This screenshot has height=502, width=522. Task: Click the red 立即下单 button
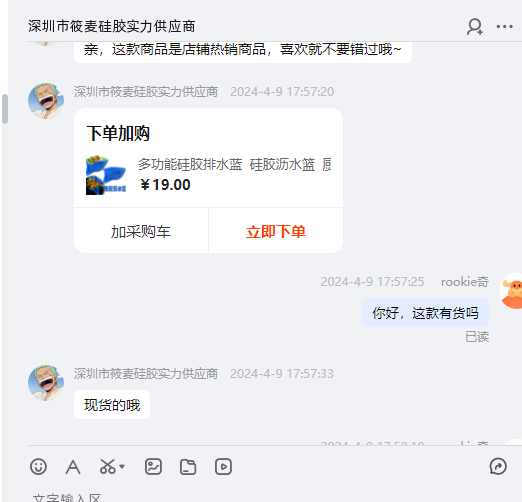coord(276,231)
